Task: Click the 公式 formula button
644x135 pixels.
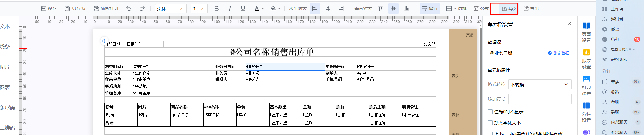Action: (481, 9)
